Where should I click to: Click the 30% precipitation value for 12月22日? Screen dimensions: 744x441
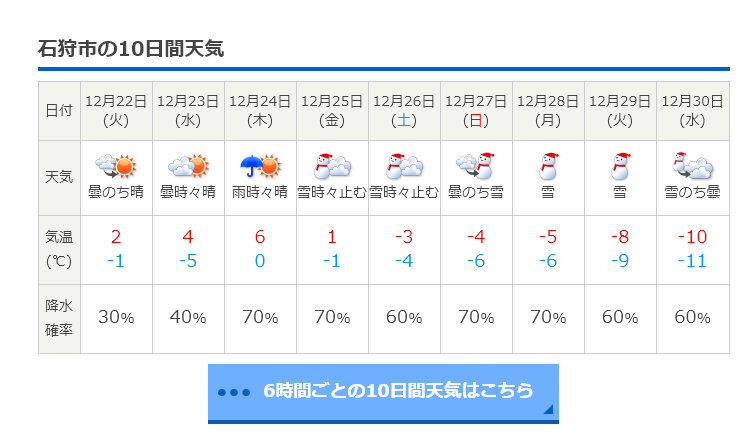[x=116, y=317]
